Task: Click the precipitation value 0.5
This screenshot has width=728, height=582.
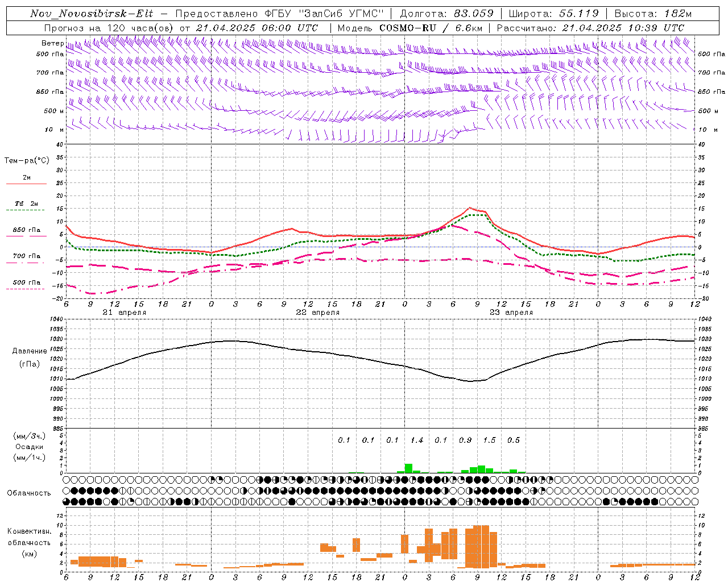Action: pyautogui.click(x=513, y=440)
